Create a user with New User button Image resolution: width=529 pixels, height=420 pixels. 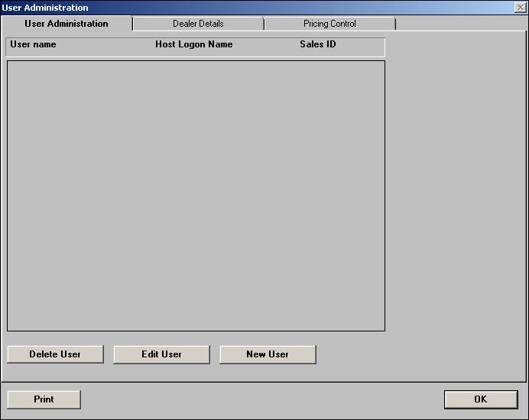[268, 354]
